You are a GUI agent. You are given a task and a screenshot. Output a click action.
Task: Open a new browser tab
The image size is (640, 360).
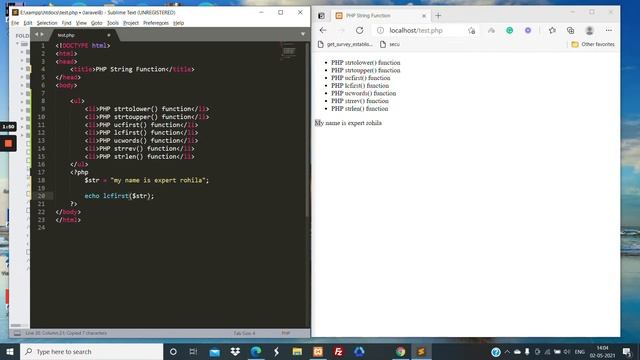pos(438,16)
